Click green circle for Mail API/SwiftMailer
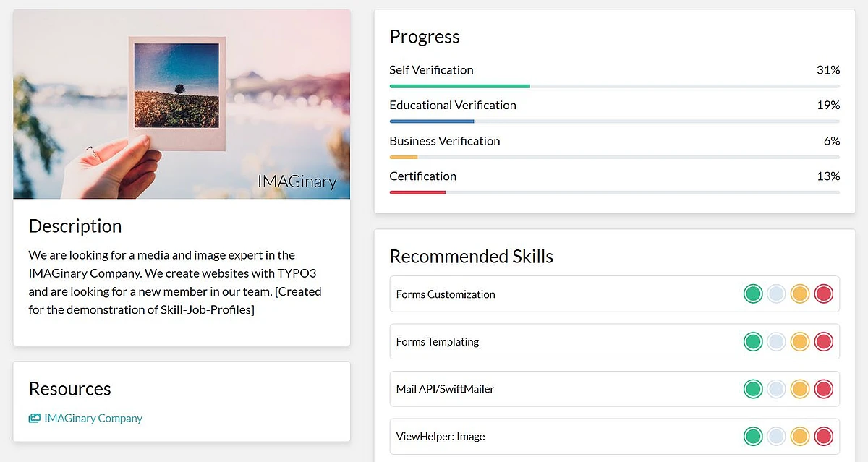 (x=753, y=389)
